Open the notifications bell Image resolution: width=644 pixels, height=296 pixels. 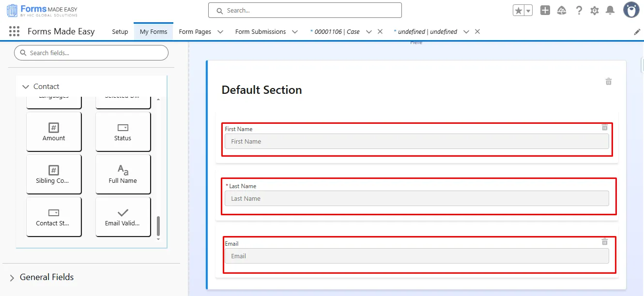pos(610,11)
